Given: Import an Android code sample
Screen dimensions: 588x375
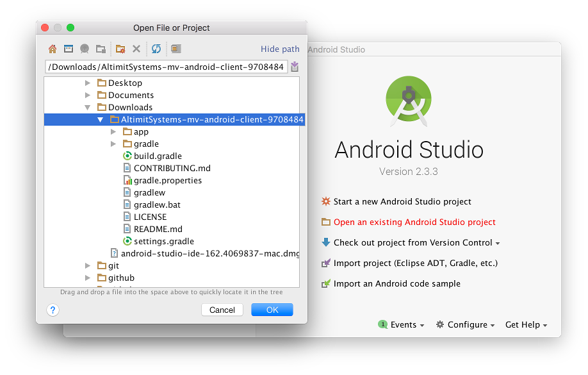Looking at the screenshot, I should [x=396, y=284].
